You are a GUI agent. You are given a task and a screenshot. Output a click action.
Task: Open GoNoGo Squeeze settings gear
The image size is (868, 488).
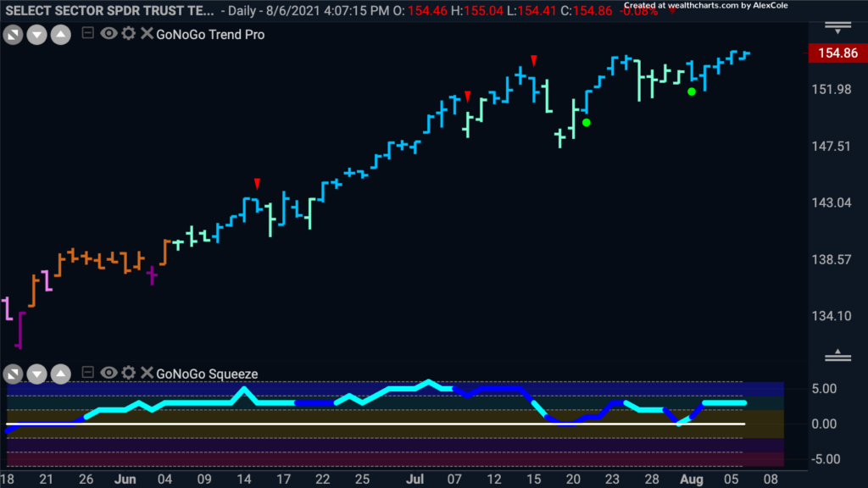coord(129,373)
